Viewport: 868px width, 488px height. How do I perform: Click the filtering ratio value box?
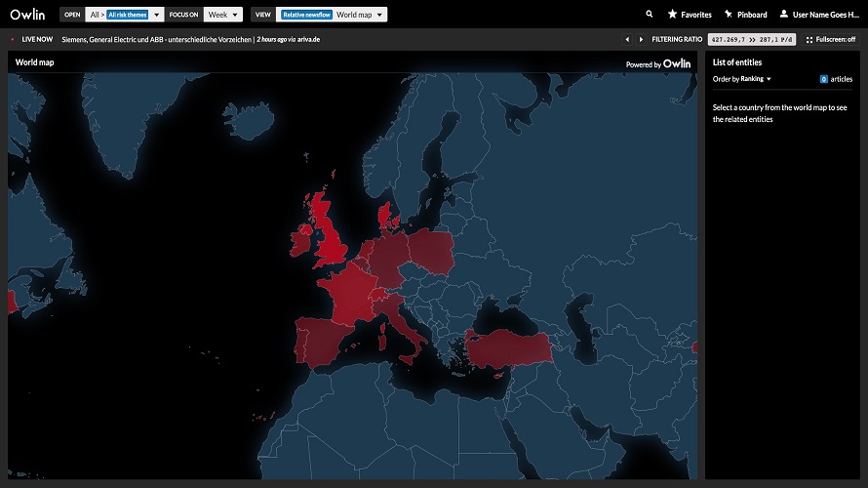(x=751, y=39)
